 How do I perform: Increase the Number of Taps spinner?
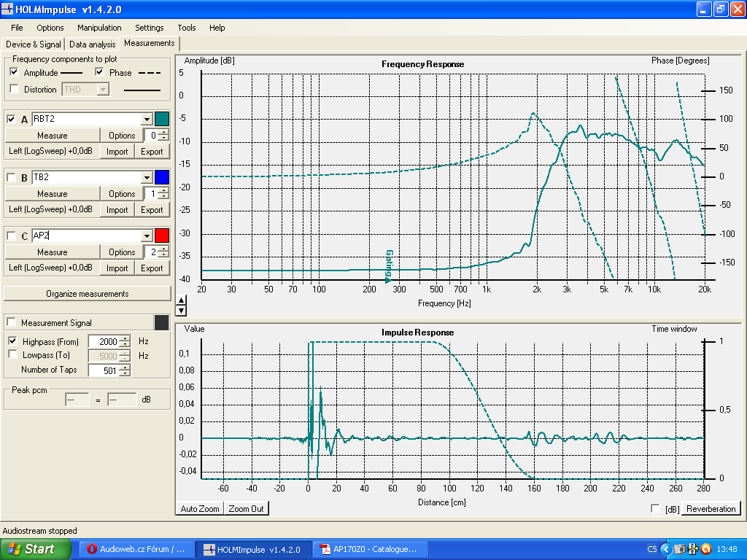(x=125, y=367)
